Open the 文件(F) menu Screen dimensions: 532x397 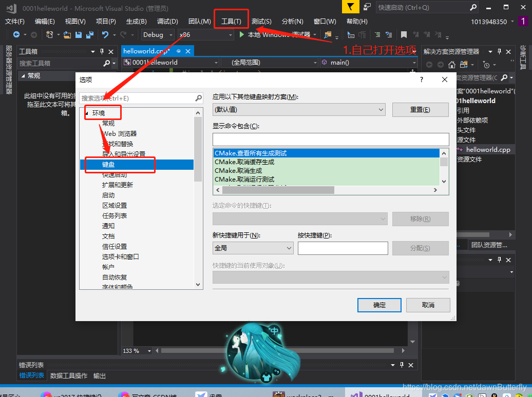[x=15, y=22]
